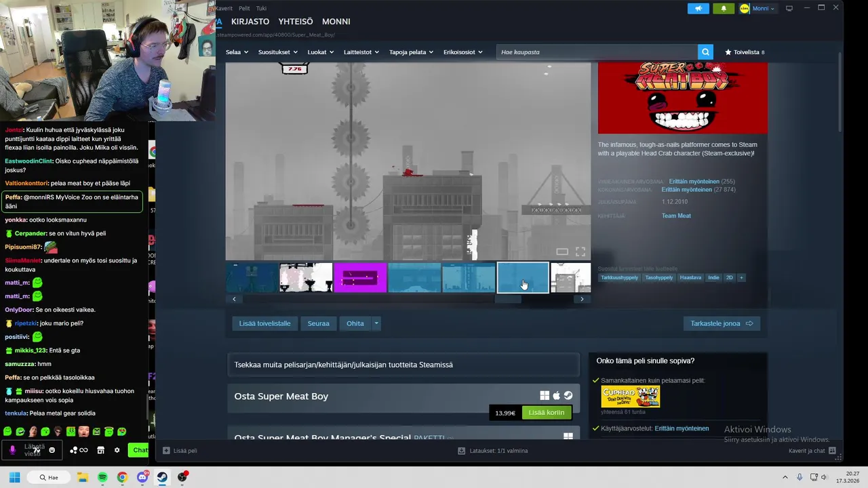Click the thumbnail strip scrollbar handle
The image size is (868, 488).
(x=508, y=299)
